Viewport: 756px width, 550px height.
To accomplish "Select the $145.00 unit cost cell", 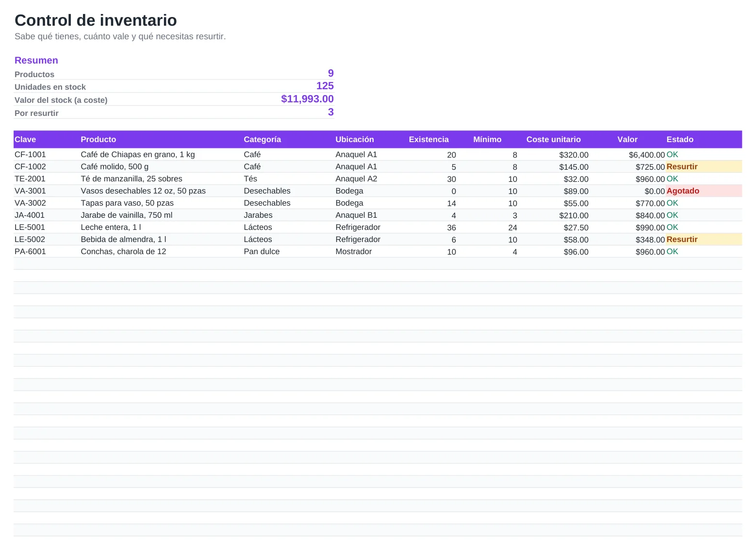I will (x=574, y=167).
